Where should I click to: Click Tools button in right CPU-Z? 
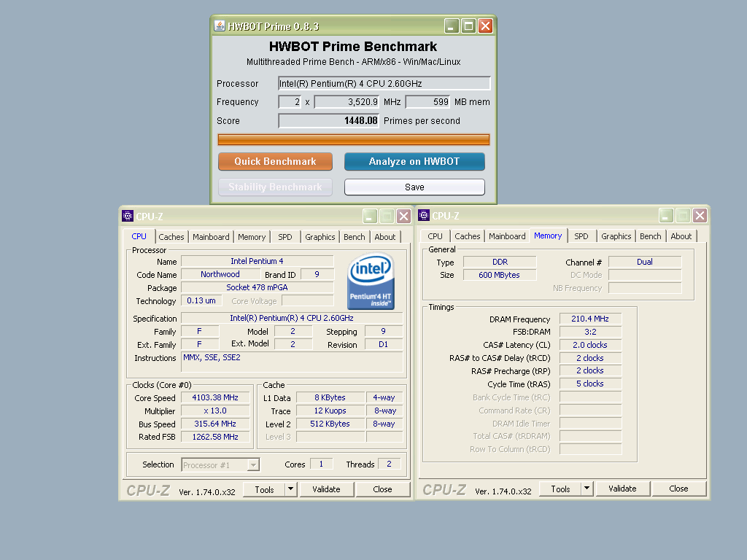pyautogui.click(x=561, y=489)
